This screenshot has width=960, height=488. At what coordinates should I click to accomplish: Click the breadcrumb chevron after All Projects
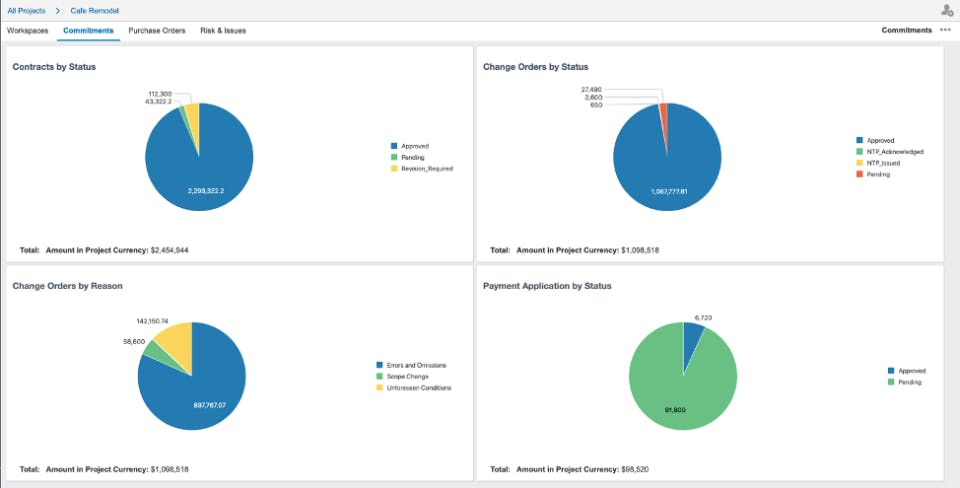tap(58, 11)
